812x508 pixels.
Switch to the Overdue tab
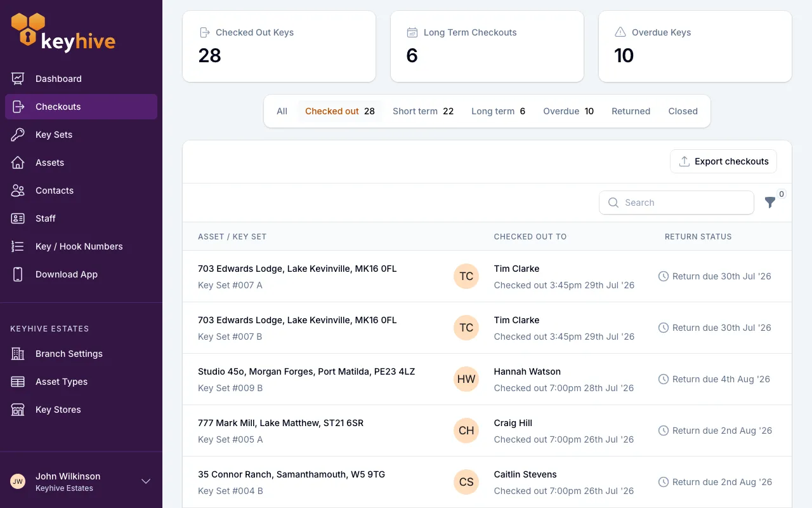point(568,111)
